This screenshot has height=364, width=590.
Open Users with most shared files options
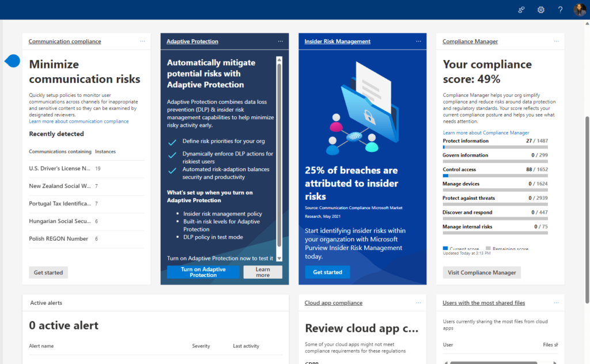(x=557, y=303)
